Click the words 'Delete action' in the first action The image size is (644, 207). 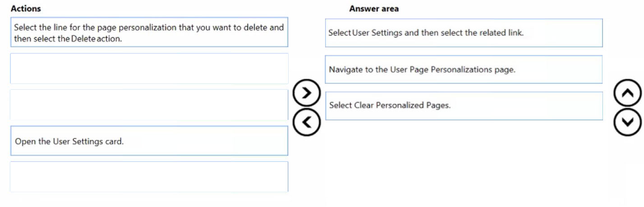(x=97, y=39)
